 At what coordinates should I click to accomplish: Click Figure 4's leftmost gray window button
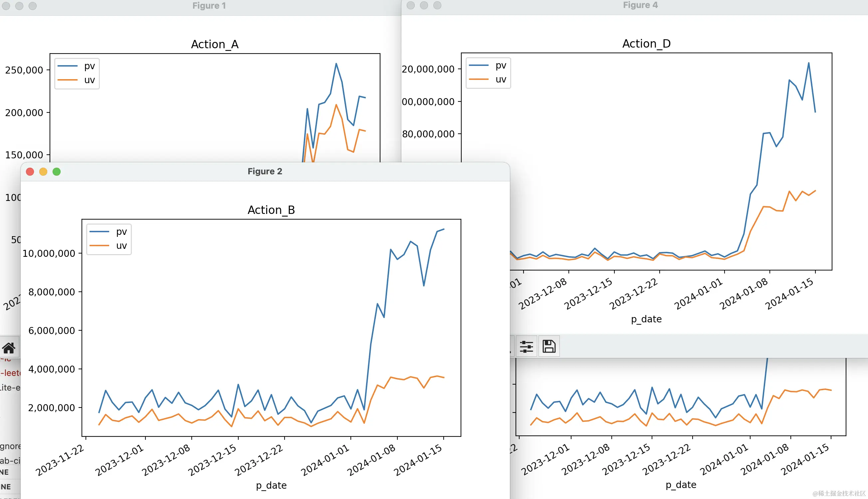tap(411, 5)
